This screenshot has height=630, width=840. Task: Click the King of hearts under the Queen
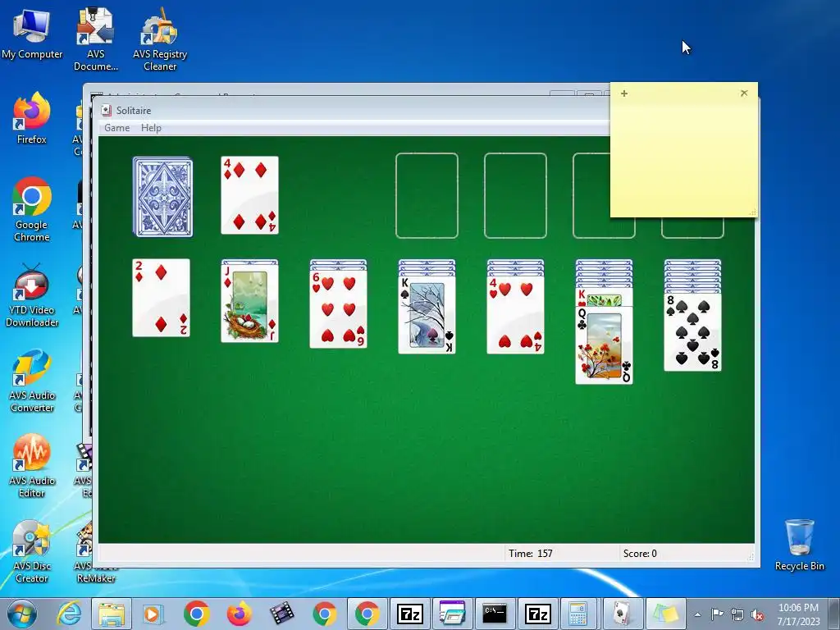604,296
